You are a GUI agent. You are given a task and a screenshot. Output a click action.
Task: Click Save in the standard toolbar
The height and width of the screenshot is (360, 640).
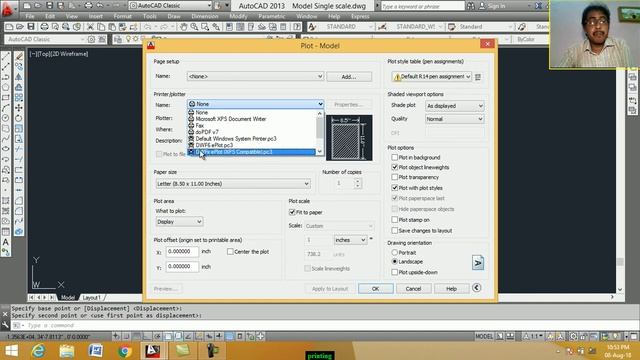point(31,27)
